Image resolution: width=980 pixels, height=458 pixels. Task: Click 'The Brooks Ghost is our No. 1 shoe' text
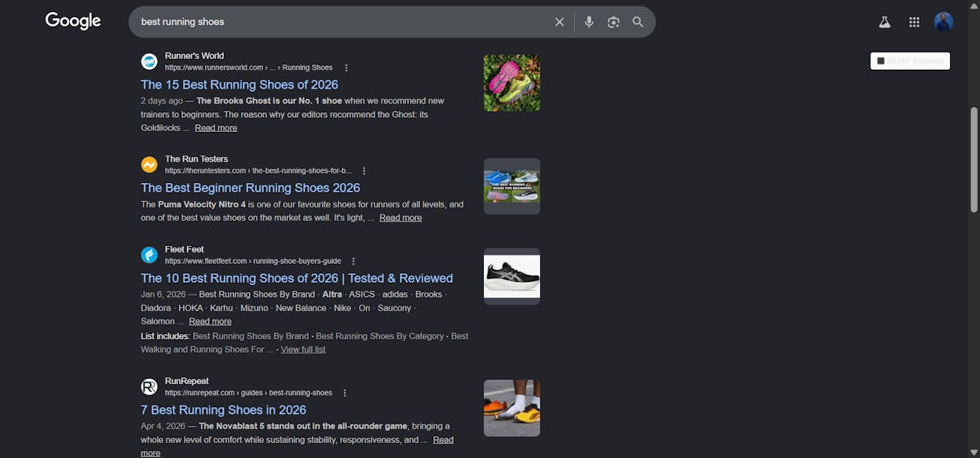point(269,101)
